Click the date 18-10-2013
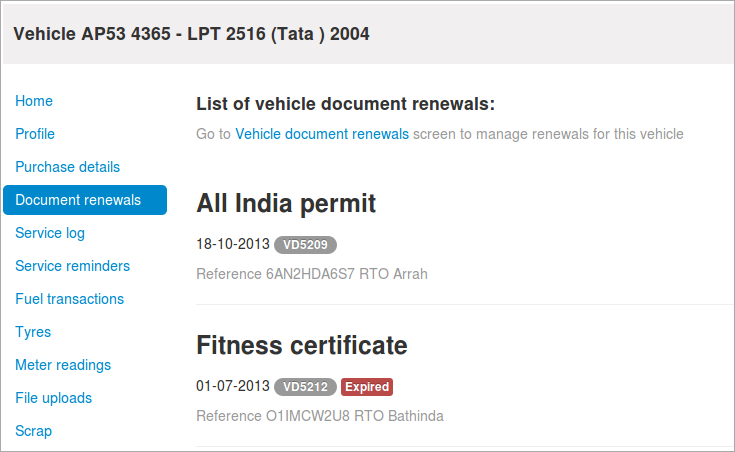This screenshot has height=452, width=735. tap(233, 244)
